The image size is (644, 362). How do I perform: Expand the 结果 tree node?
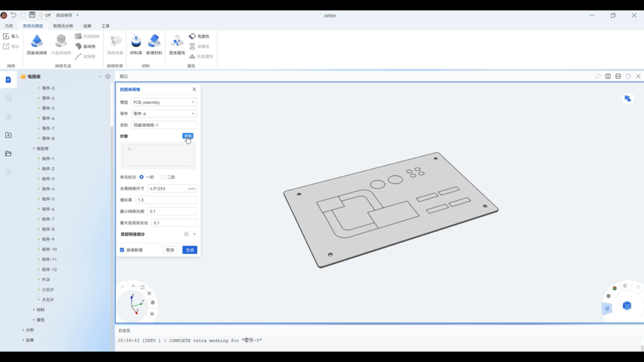[x=23, y=340]
